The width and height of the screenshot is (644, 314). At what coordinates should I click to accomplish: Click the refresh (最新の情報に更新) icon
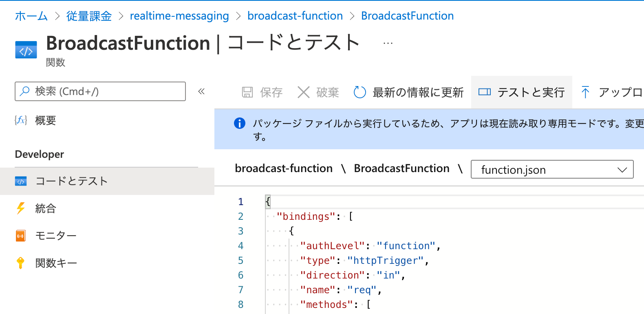(x=359, y=93)
